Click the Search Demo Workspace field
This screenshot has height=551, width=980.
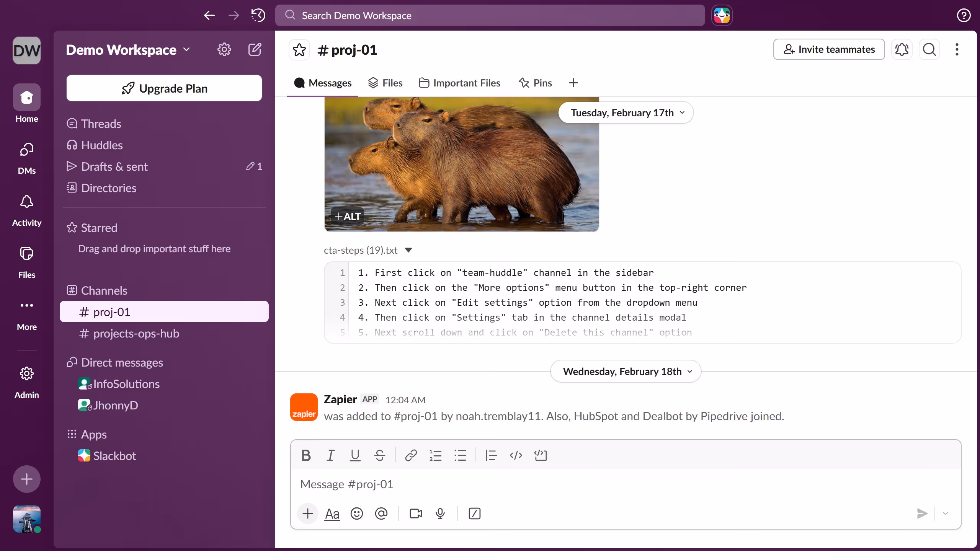[490, 15]
